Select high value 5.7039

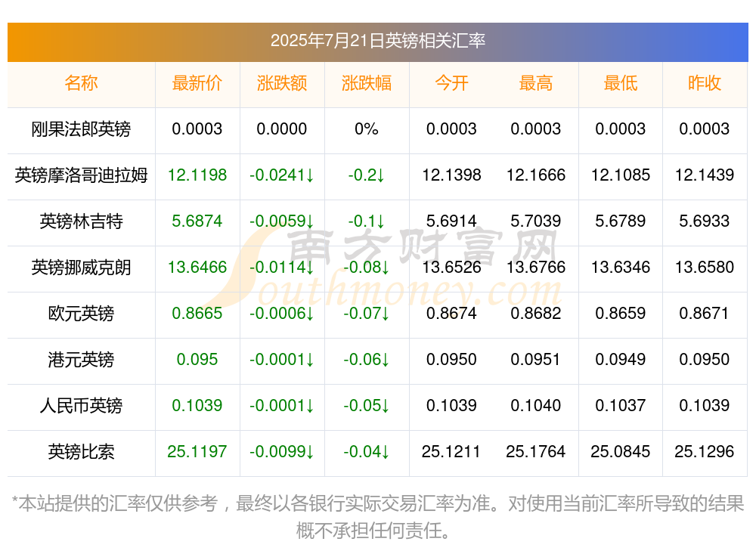point(536,221)
